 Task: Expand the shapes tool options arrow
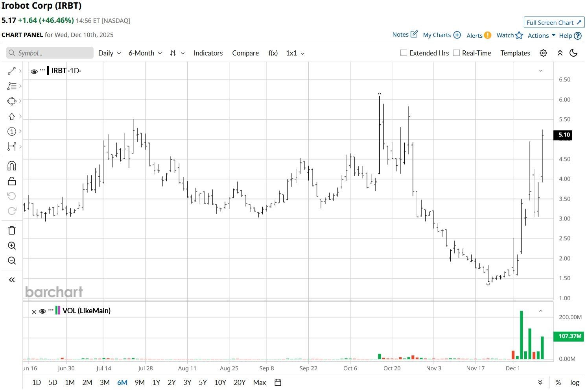coord(20,101)
